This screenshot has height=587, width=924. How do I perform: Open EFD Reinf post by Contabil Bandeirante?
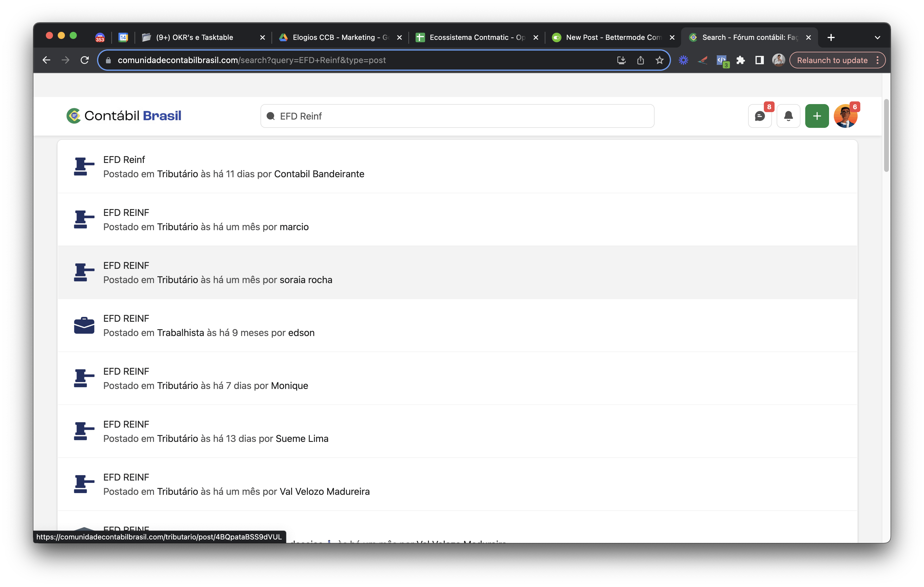click(x=124, y=159)
